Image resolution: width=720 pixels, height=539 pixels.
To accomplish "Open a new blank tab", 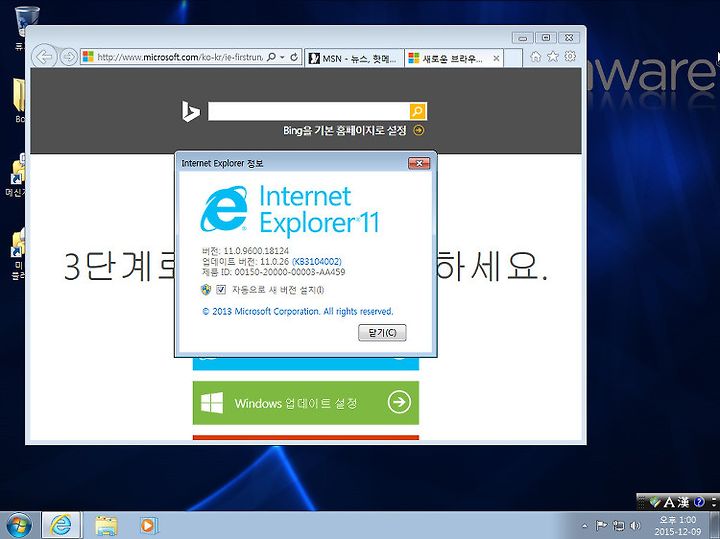I will tap(513, 58).
